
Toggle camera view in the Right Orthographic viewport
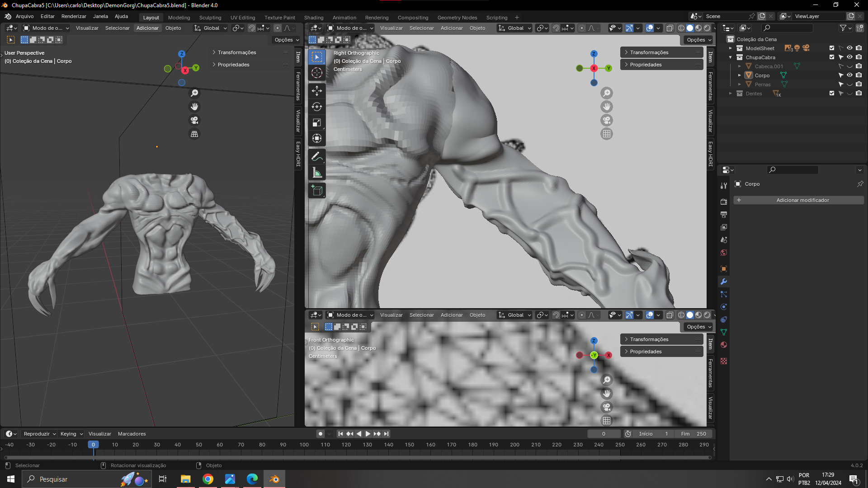[x=607, y=121]
